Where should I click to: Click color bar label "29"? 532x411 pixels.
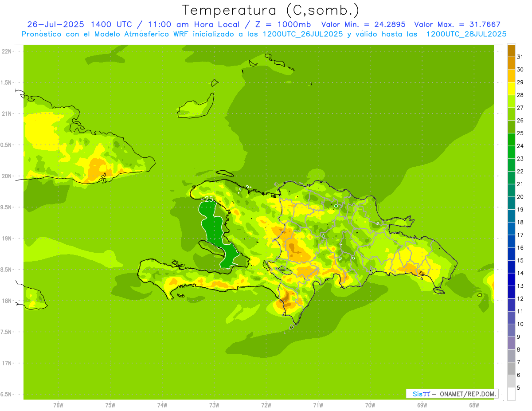520,82
